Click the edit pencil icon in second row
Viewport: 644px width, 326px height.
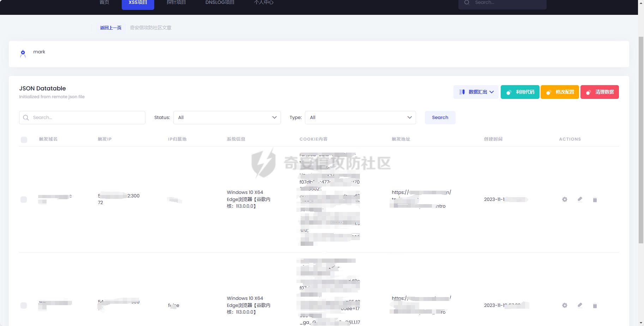(x=580, y=305)
